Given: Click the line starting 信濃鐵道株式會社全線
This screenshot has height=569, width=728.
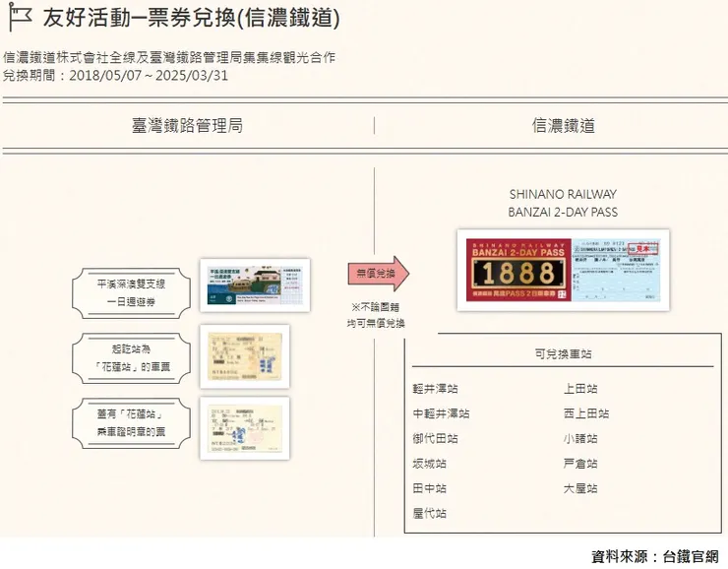Looking at the screenshot, I should [x=169, y=58].
